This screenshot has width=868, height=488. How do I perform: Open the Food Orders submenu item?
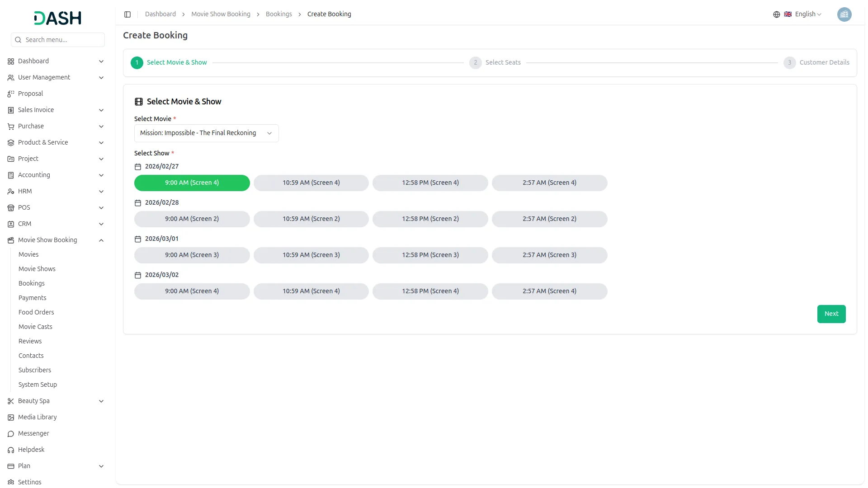[x=36, y=313]
